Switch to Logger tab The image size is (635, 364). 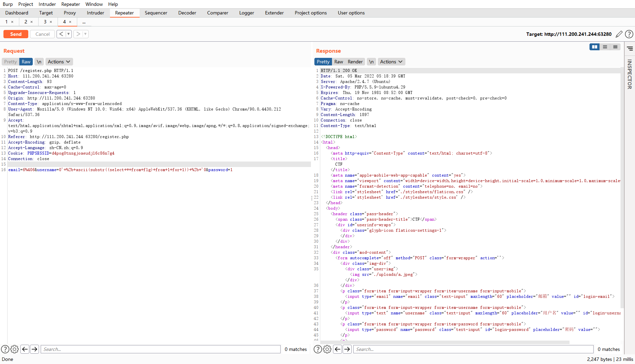[246, 13]
